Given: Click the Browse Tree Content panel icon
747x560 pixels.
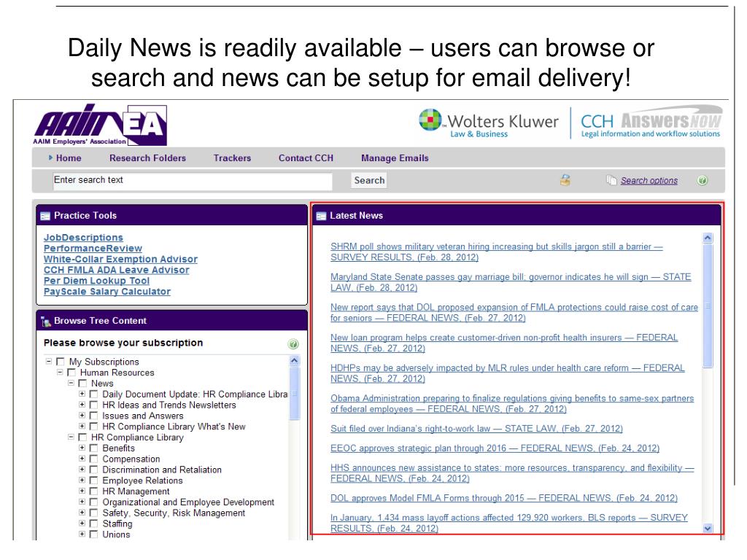Looking at the screenshot, I should pos(46,322).
